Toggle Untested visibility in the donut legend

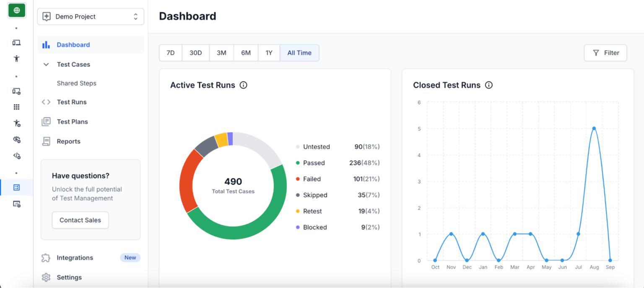pyautogui.click(x=317, y=147)
